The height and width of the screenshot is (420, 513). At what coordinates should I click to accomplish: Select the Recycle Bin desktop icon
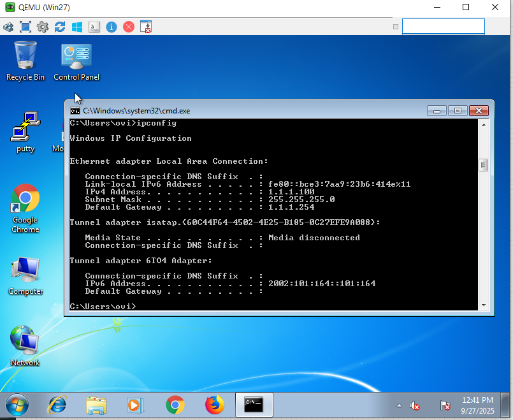pos(25,61)
